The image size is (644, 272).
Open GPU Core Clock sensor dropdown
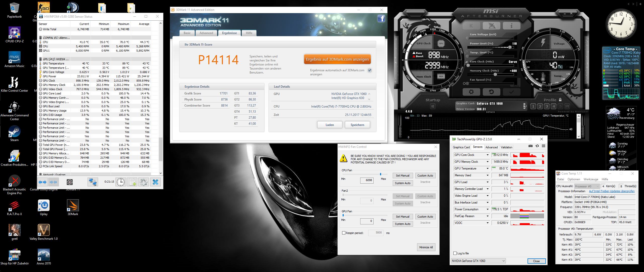click(487, 155)
